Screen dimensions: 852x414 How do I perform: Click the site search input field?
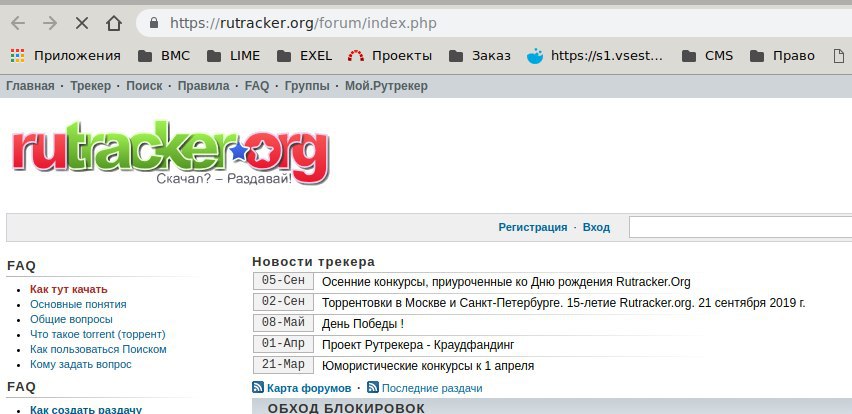(740, 227)
